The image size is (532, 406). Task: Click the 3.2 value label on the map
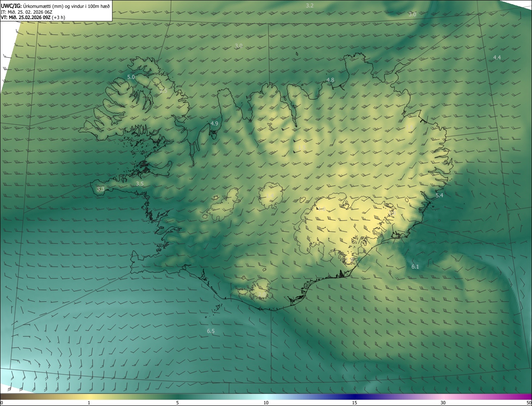point(310,5)
